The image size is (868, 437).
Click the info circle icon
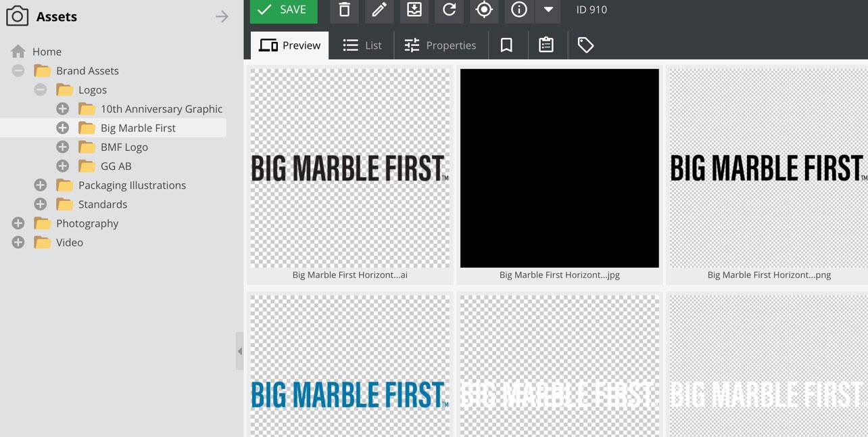(519, 9)
